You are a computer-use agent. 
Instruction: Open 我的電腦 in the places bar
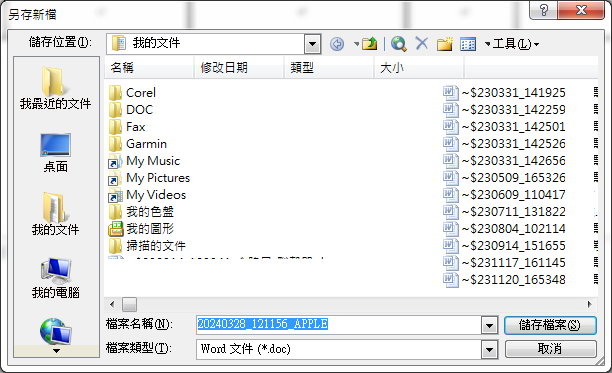55,278
